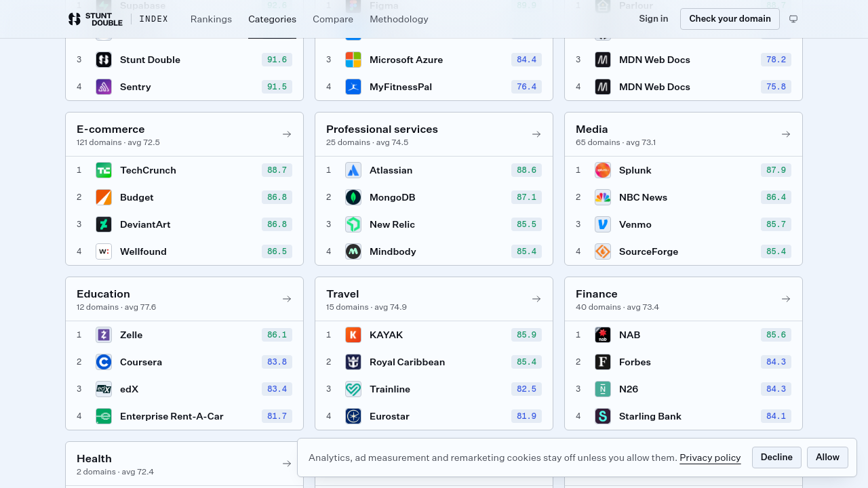
Task: Expand the Health category arrow
Action: coord(287,464)
